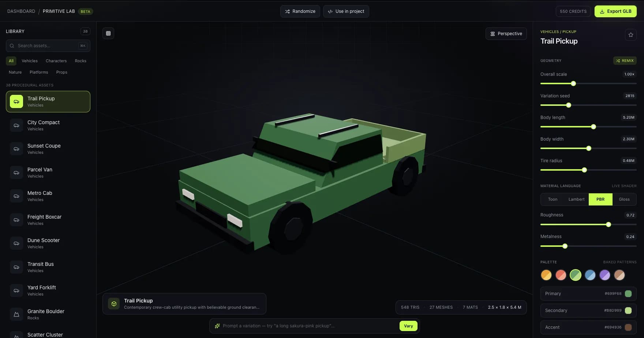644x338 pixels.
Task: Click the 7 MATS stat
Action: (x=470, y=307)
